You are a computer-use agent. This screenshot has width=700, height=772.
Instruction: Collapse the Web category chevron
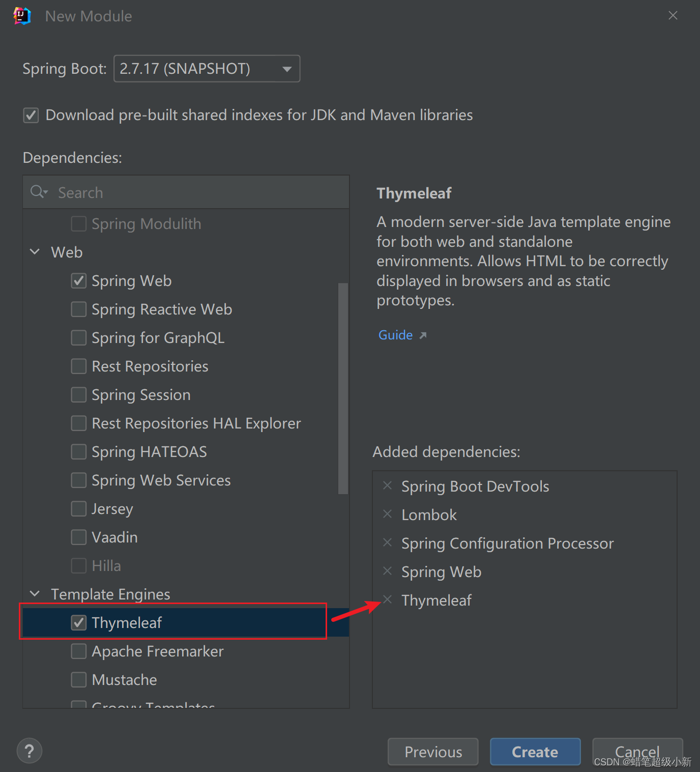click(35, 252)
